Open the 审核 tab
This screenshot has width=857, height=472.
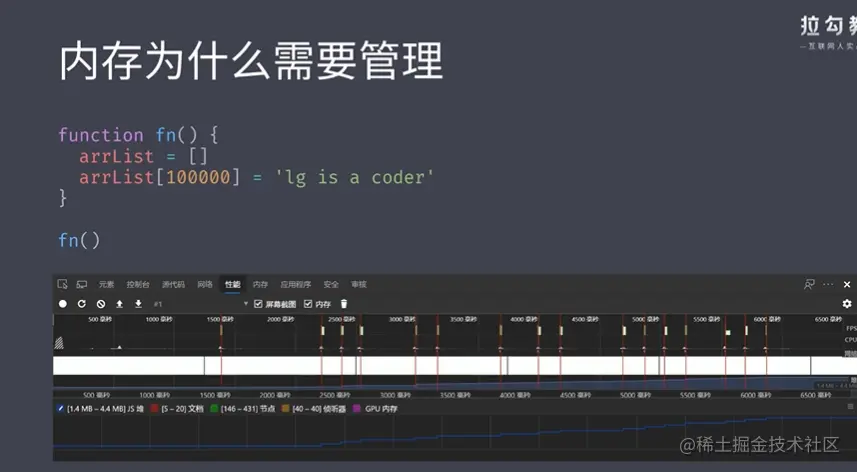click(359, 284)
